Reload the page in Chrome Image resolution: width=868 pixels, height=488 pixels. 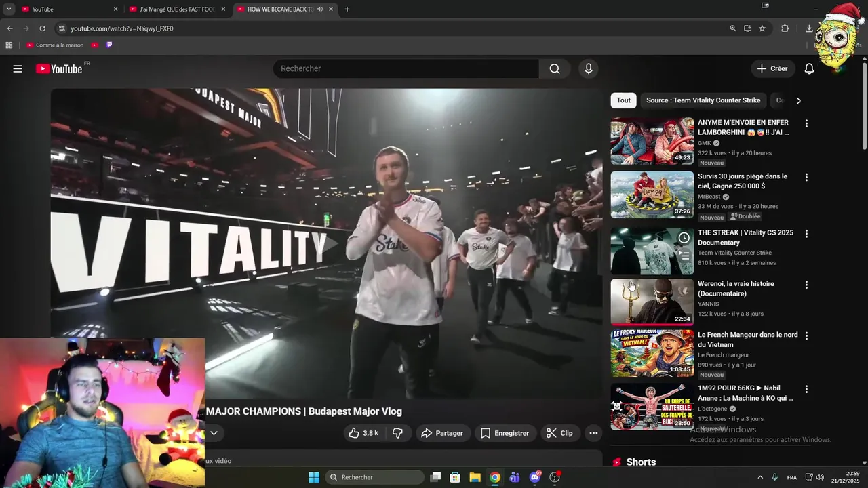[x=42, y=28]
